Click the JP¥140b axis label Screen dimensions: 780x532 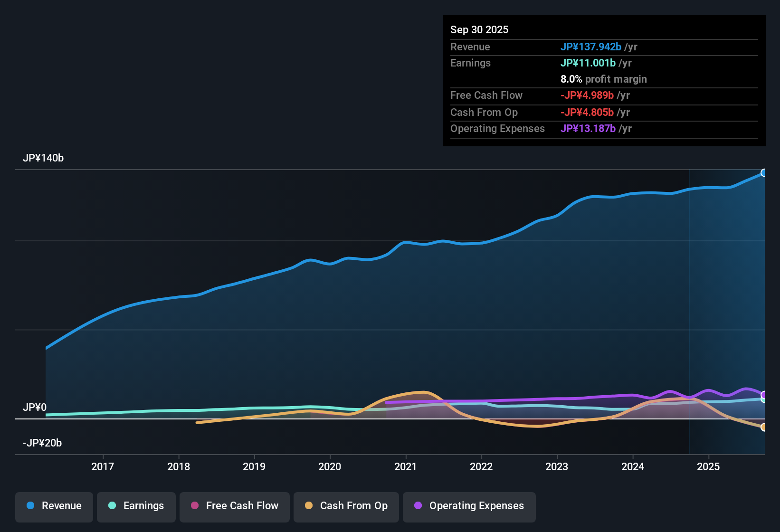click(44, 158)
